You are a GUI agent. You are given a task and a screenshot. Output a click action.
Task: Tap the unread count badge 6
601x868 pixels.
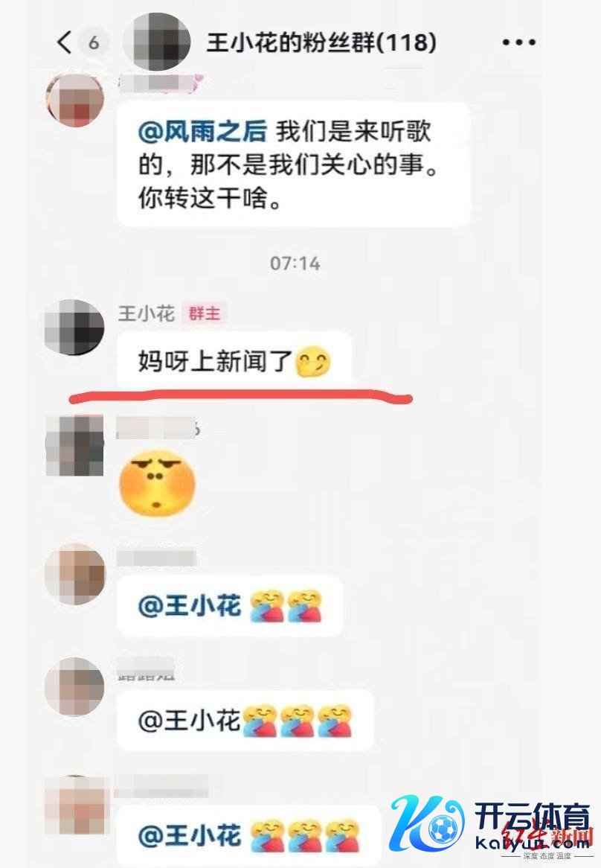click(94, 42)
